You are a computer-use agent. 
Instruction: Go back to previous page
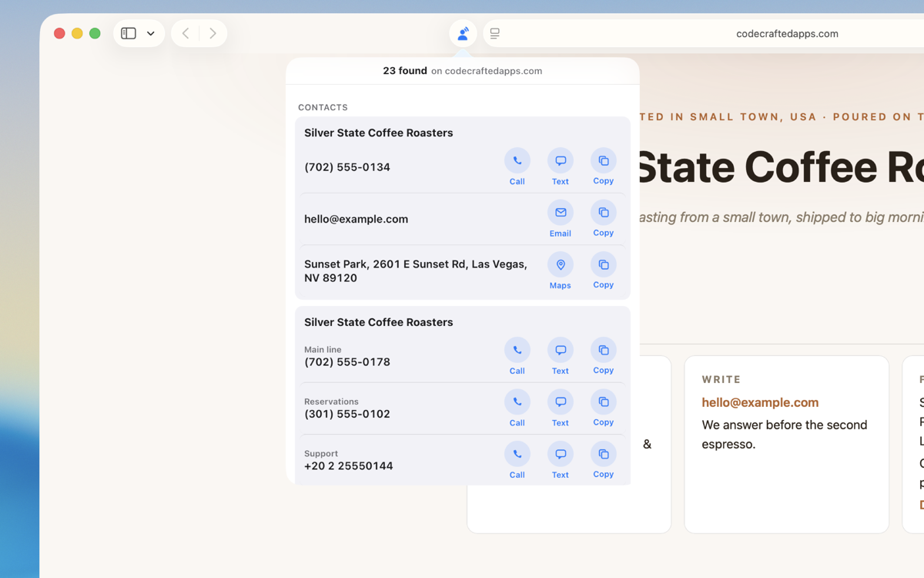186,34
